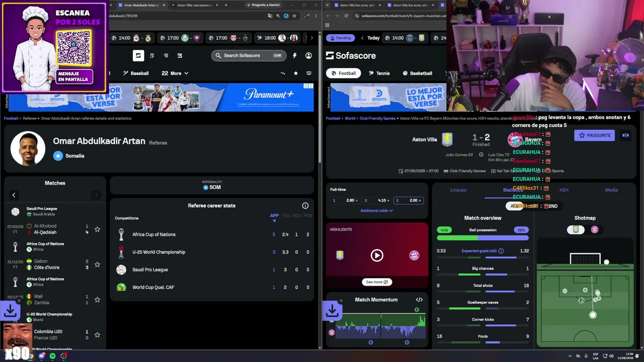Go to the previous day arrow beside Today
The image size is (644, 362).
point(362,38)
